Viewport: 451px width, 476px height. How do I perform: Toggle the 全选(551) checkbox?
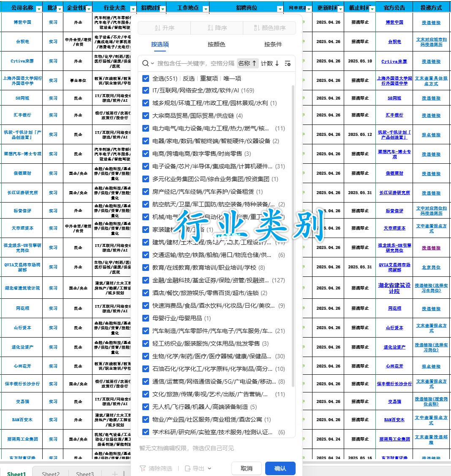point(146,78)
